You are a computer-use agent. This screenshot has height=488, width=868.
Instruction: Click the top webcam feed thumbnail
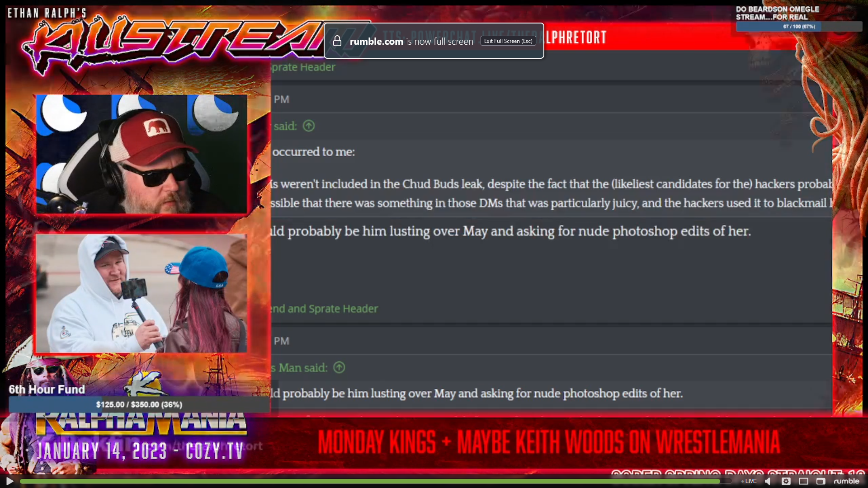click(x=142, y=154)
